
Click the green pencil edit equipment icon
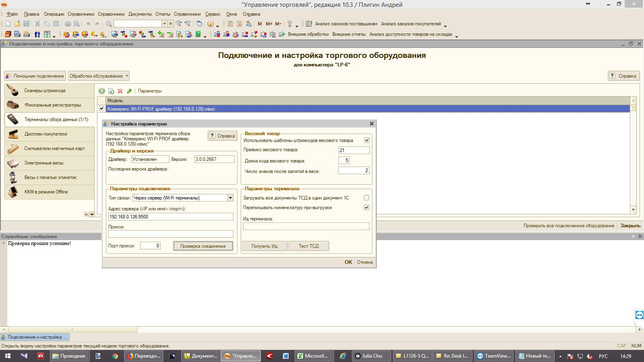[129, 91]
